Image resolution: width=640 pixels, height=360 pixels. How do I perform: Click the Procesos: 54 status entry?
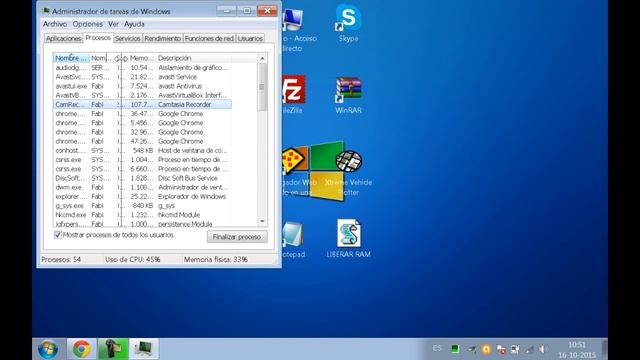(61, 260)
